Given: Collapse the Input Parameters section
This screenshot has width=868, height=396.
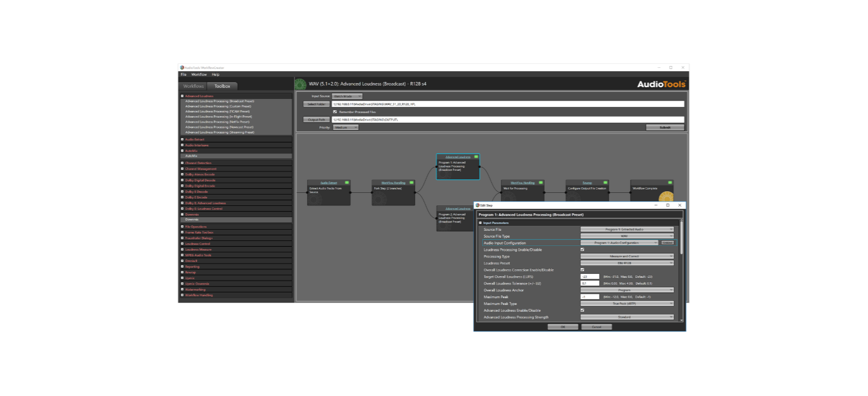Looking at the screenshot, I should click(x=480, y=223).
